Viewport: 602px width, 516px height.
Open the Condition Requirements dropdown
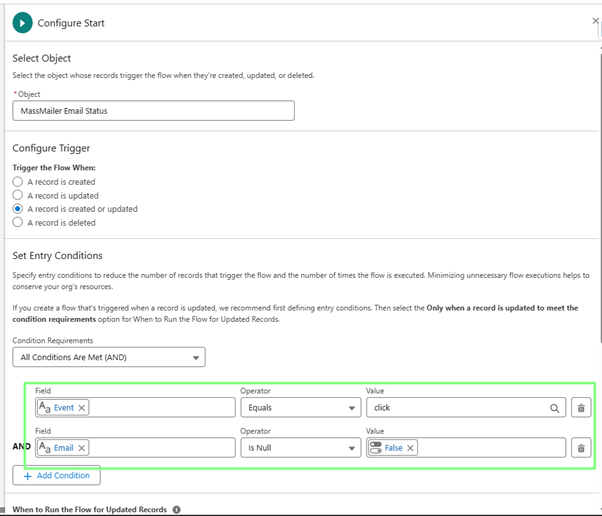(x=109, y=357)
